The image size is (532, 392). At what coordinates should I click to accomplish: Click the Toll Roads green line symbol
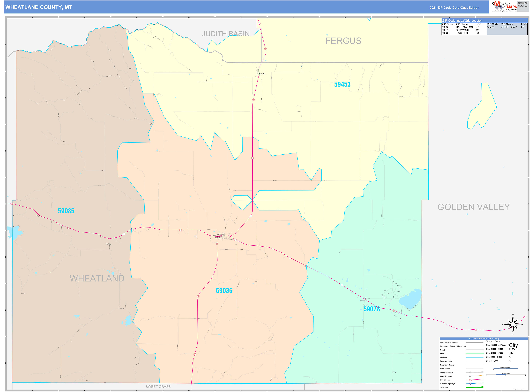[475, 388]
